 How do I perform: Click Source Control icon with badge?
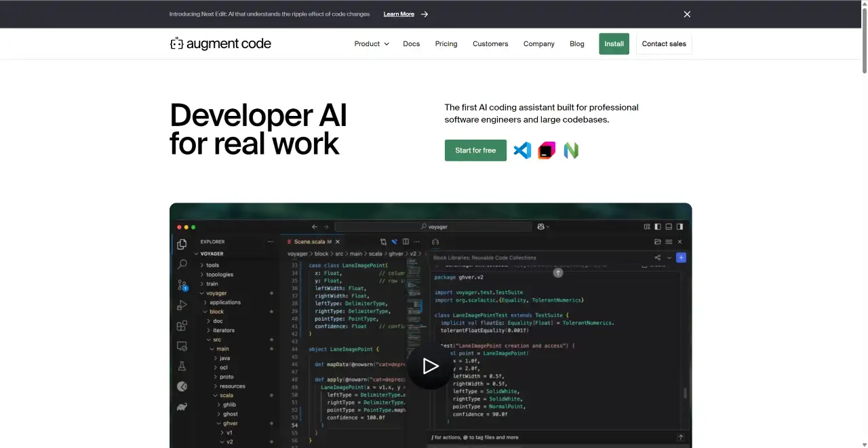pos(182,285)
